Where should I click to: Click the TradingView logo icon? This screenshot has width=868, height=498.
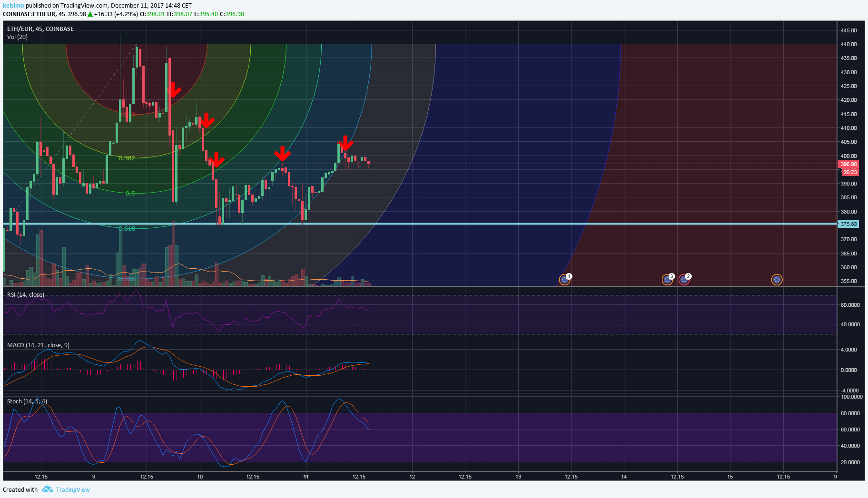(x=47, y=489)
